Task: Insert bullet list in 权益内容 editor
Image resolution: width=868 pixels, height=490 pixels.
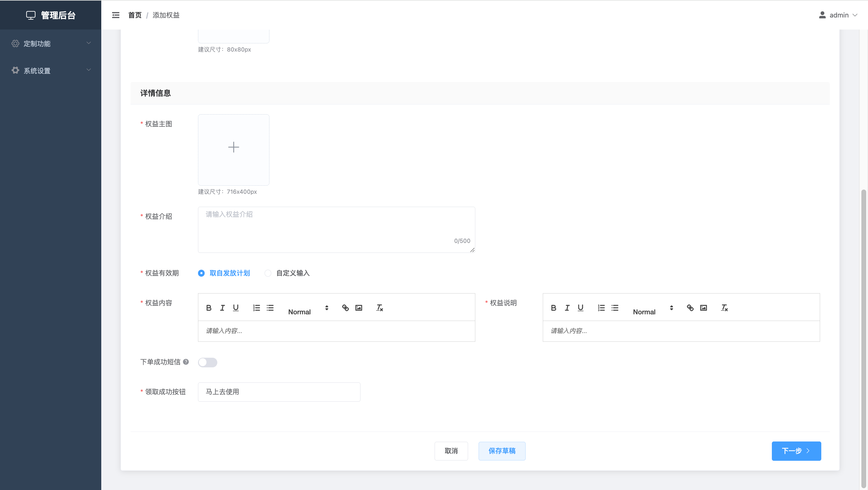Action: [270, 308]
